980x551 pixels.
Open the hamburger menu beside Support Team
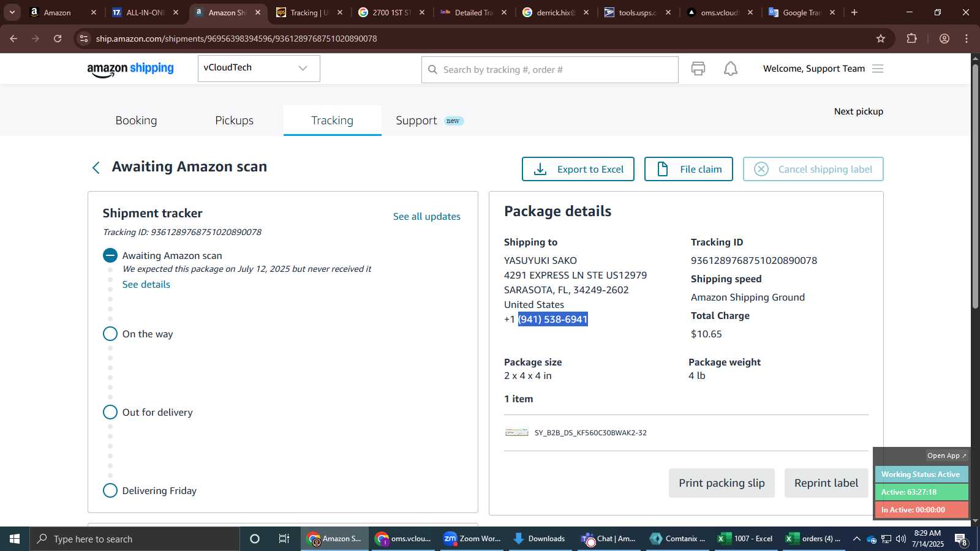pos(878,69)
